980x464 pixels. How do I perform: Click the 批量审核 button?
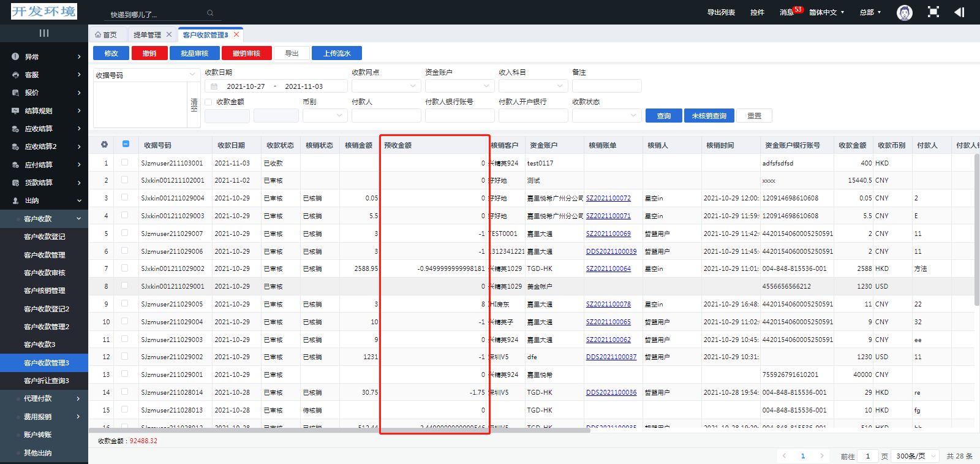194,53
